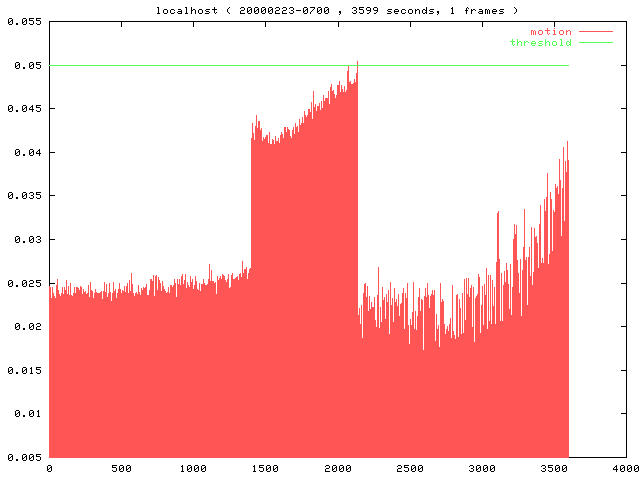This screenshot has width=640, height=480.
Task: Select the 2000 x-axis tick label
Action: tap(338, 468)
